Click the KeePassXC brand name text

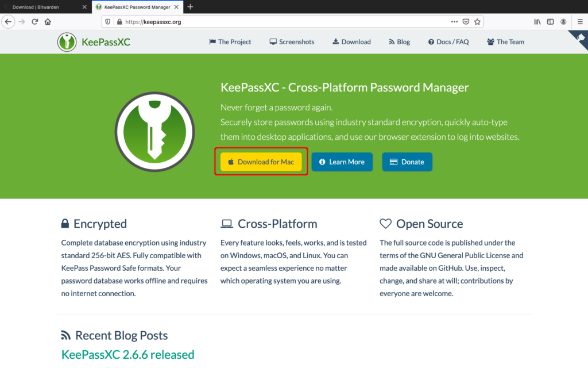pos(106,42)
